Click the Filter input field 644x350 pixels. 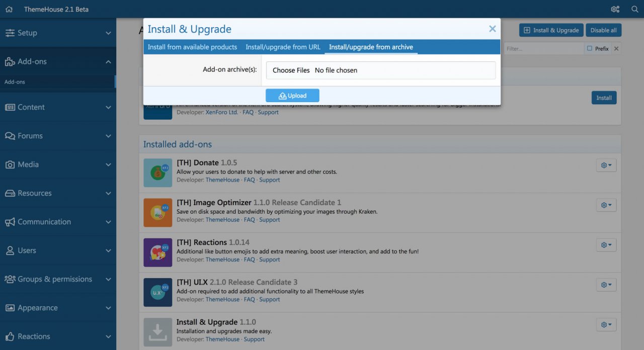(543, 49)
